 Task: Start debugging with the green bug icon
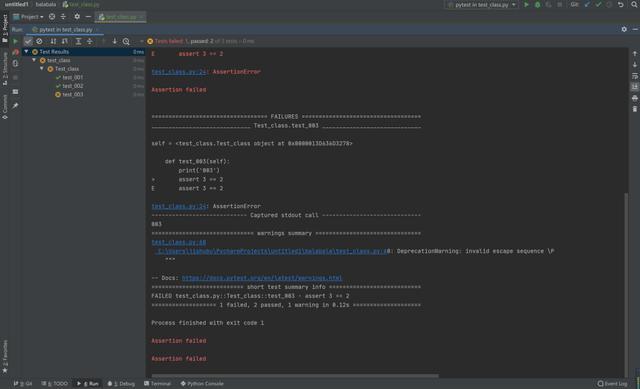[538, 5]
